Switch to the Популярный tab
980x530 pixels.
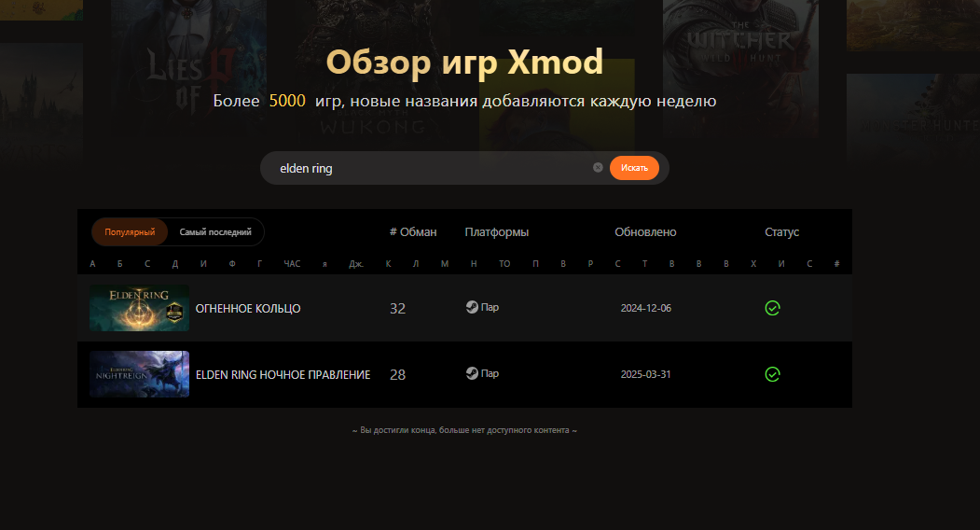130,232
